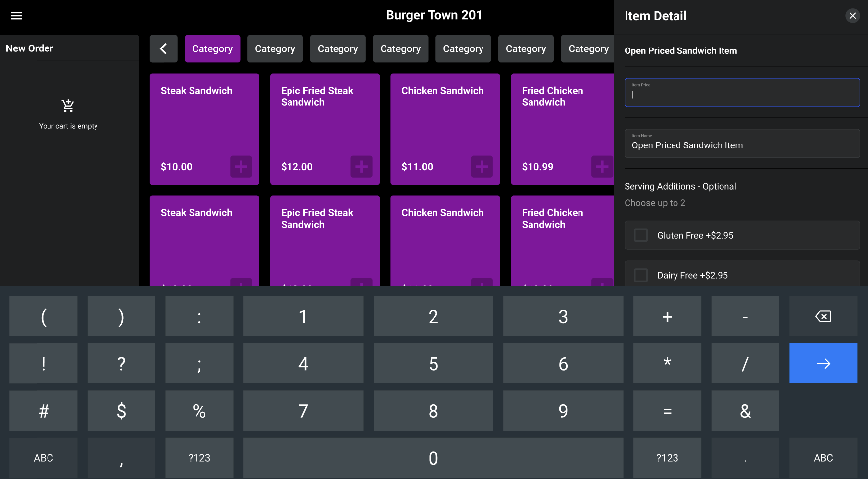Tap the dollar sign key

pyautogui.click(x=121, y=411)
